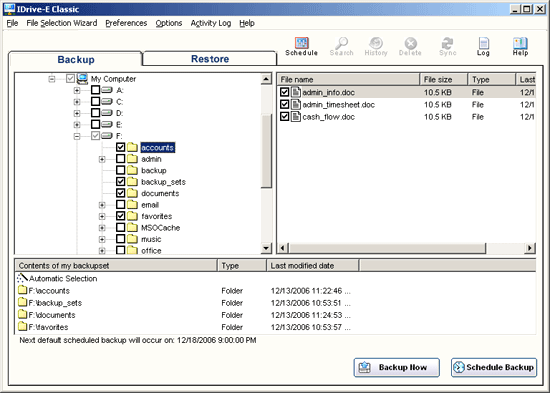Expand the favorites folder node
Viewport: 550px width, 393px height.
point(102,217)
